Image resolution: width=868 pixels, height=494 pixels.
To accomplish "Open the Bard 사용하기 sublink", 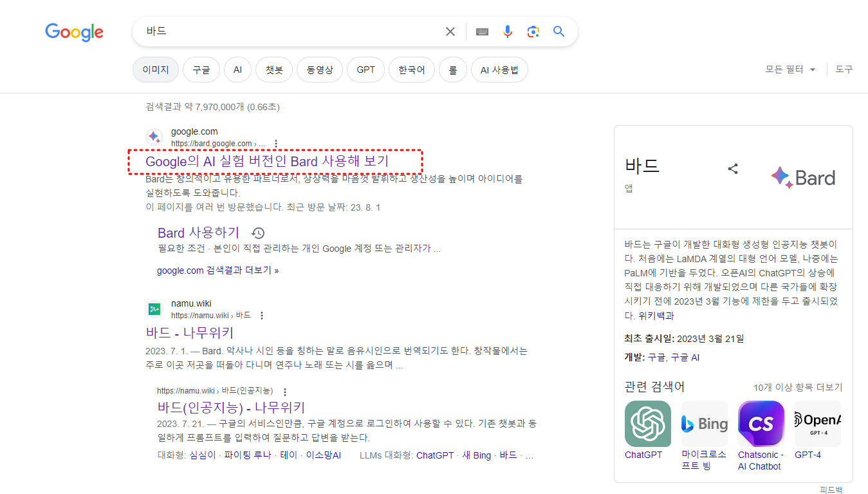I will point(198,233).
